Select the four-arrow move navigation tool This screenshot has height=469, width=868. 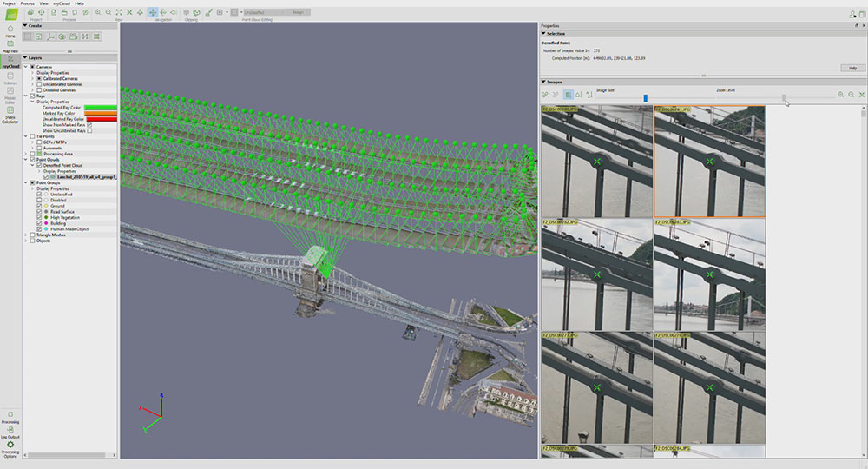153,12
